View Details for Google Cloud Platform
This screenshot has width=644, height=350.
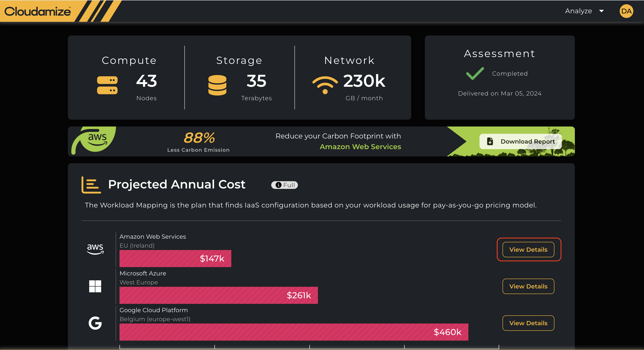pos(528,323)
